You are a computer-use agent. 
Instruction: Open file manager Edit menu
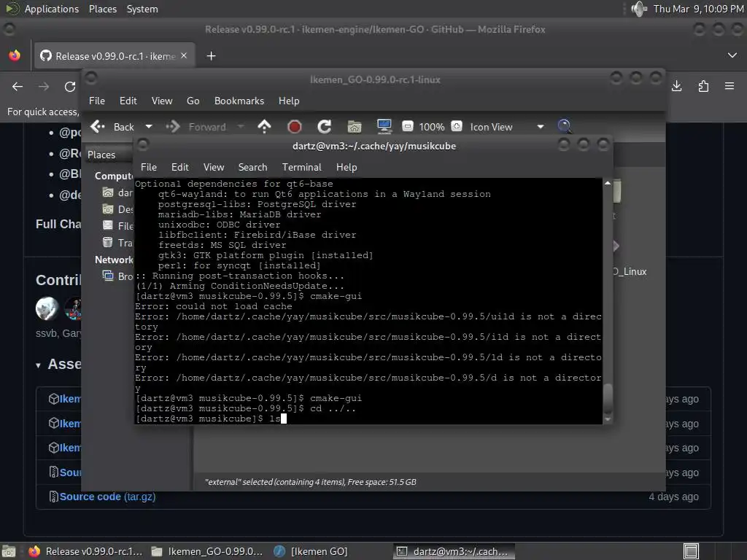[x=128, y=101]
